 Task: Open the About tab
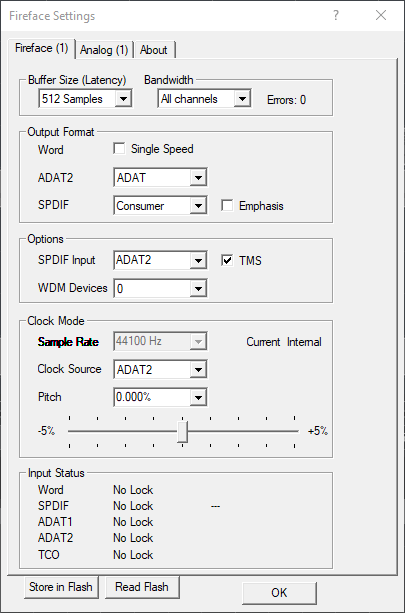[x=154, y=50]
